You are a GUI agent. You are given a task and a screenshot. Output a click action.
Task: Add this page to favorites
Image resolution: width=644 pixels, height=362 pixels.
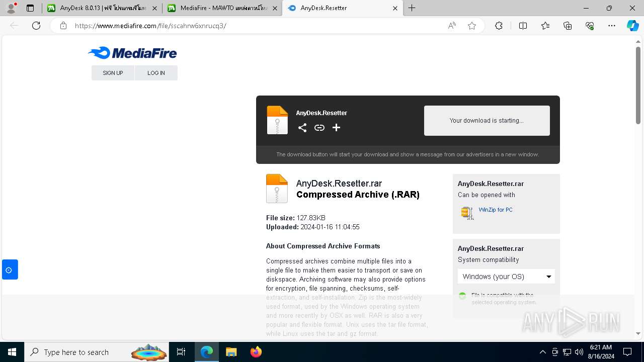click(x=472, y=26)
